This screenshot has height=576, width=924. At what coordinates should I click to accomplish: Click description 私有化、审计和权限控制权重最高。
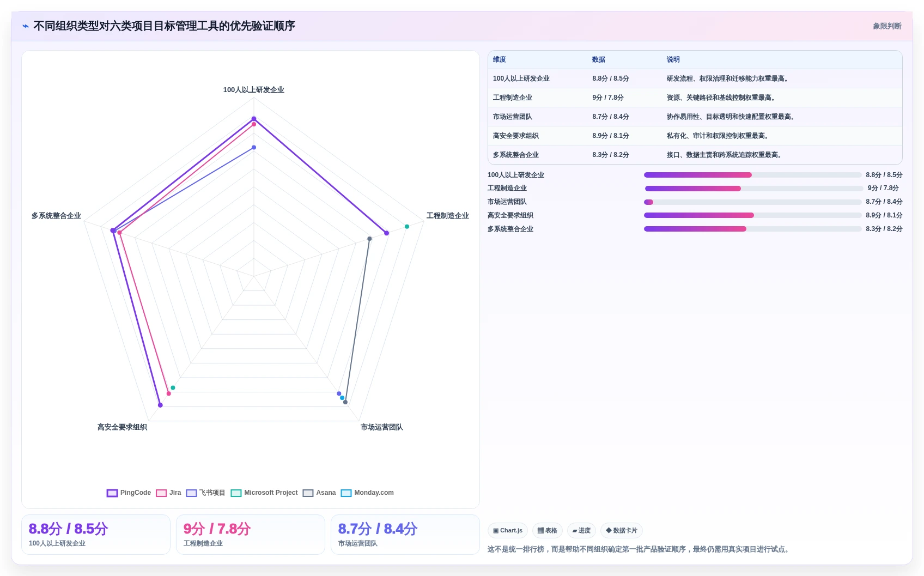point(719,136)
